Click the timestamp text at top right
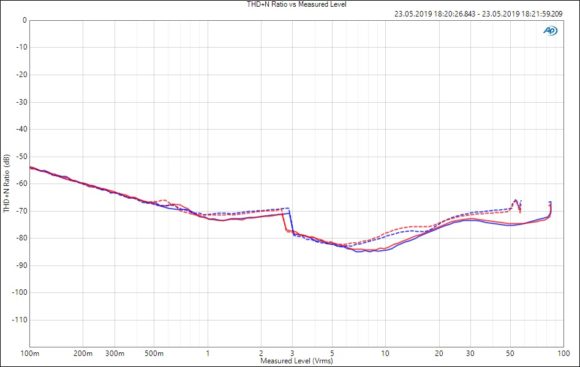Image resolution: width=580 pixels, height=367 pixels. 478,14
